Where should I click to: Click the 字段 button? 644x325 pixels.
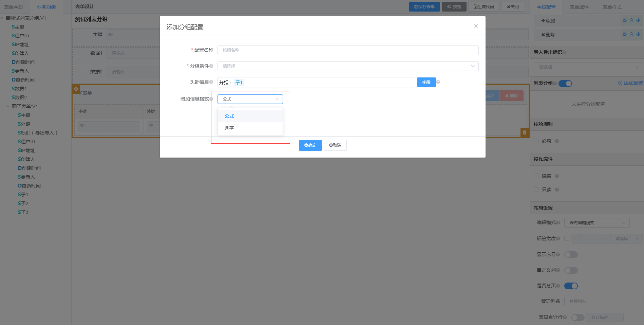click(426, 82)
